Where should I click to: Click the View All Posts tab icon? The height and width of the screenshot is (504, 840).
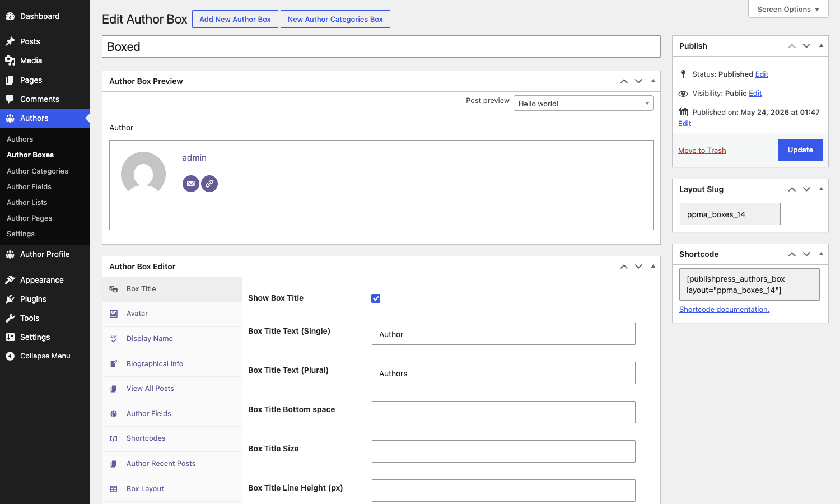tap(114, 389)
